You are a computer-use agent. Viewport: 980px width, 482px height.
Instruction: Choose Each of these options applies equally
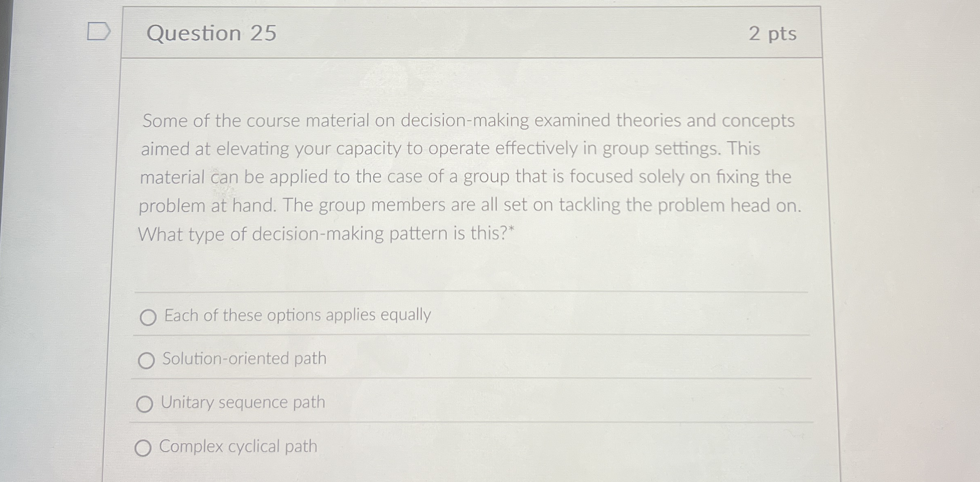tap(149, 317)
